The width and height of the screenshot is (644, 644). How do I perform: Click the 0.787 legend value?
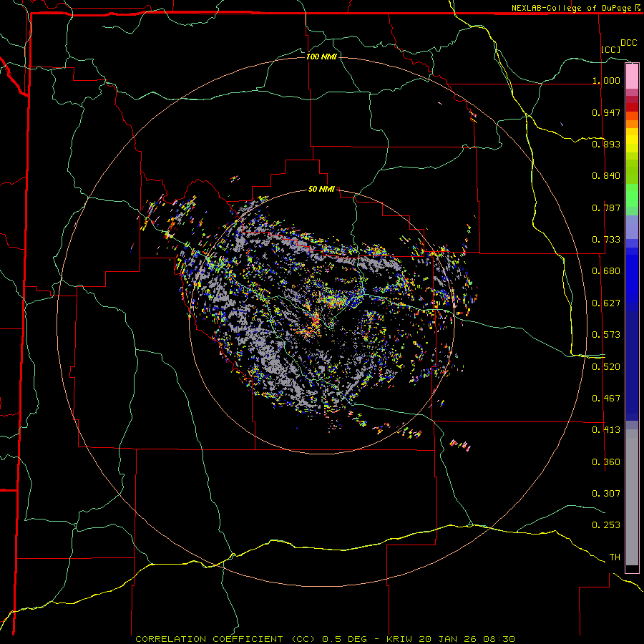[606, 208]
